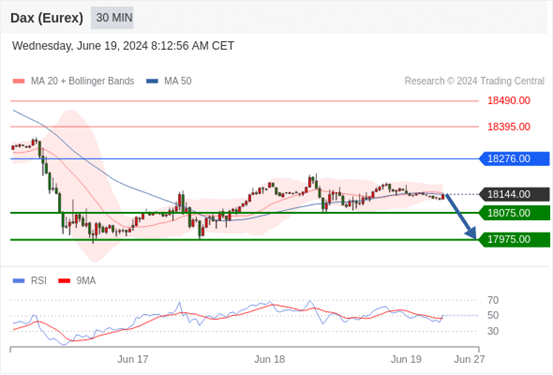This screenshot has height=375, width=553.
Task: Toggle the MA 20 + Bollinger Bands legend
Action: coord(73,81)
